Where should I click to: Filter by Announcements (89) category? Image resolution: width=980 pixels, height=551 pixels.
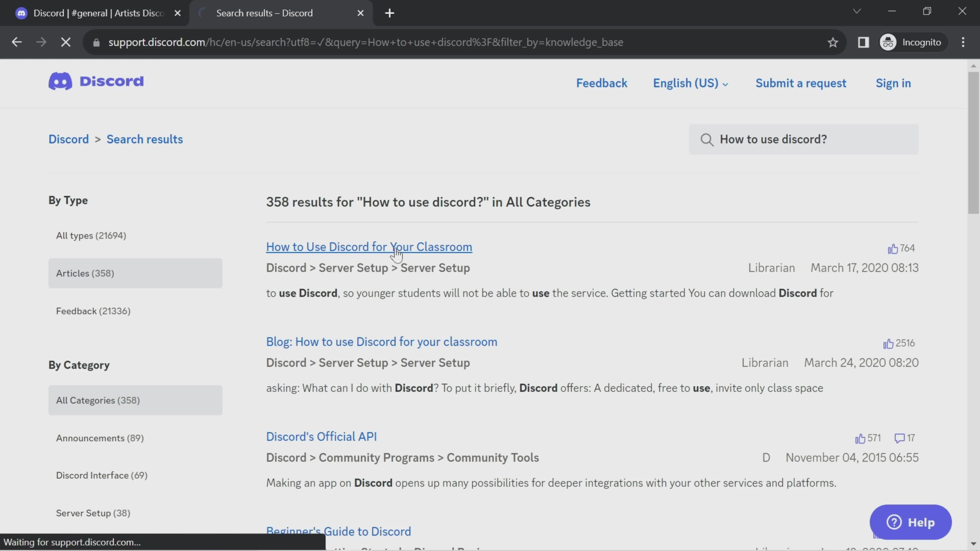[x=100, y=438]
